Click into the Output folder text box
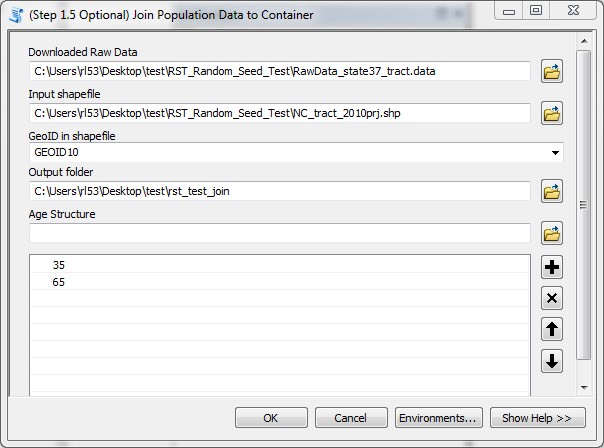The height and width of the screenshot is (448, 604). click(x=280, y=191)
